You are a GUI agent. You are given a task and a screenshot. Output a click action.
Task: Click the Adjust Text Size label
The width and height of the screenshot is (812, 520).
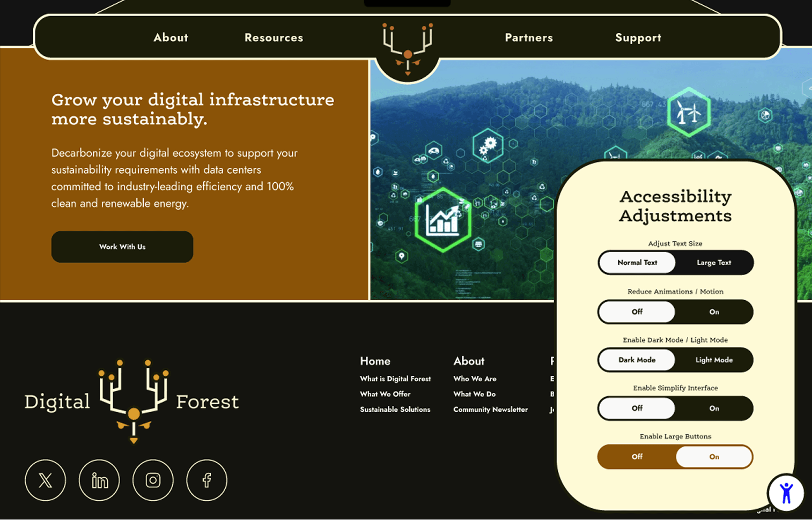tap(675, 243)
